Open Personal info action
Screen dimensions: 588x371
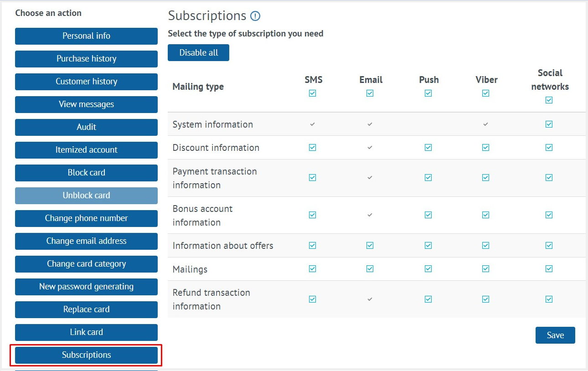pos(86,36)
